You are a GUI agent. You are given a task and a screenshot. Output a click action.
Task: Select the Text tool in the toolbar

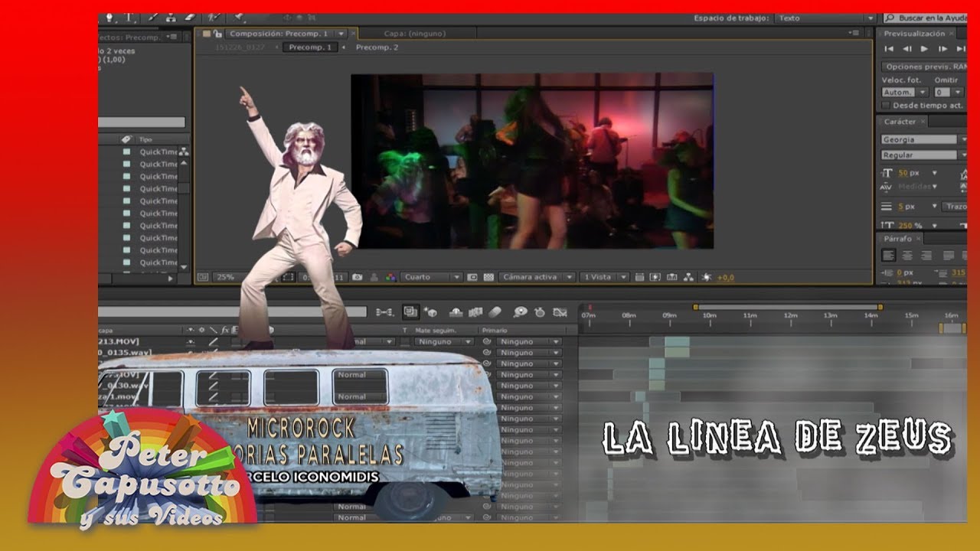tap(129, 18)
